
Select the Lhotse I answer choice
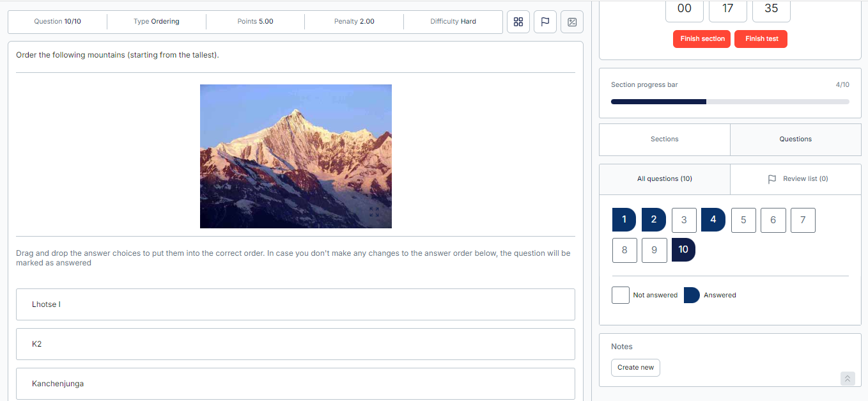tap(295, 304)
